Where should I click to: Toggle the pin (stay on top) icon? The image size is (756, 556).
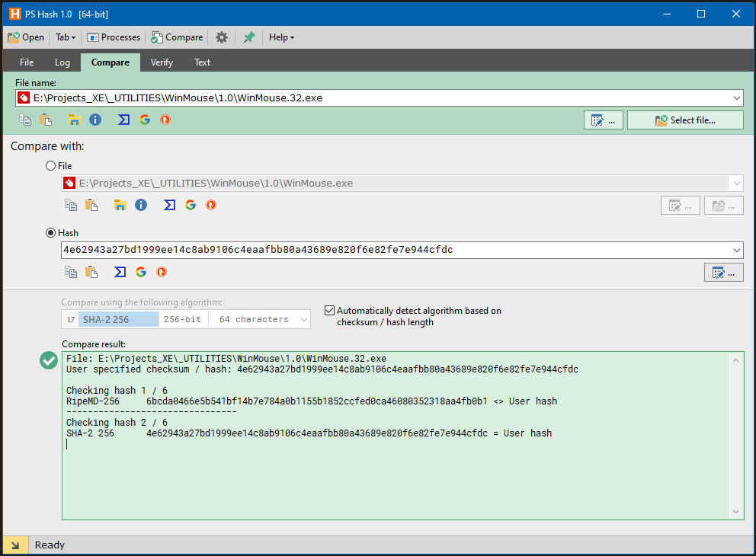[x=248, y=37]
